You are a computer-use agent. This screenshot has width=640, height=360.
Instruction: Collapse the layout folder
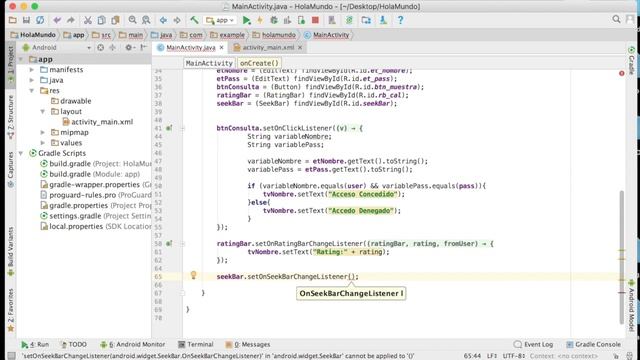42,111
